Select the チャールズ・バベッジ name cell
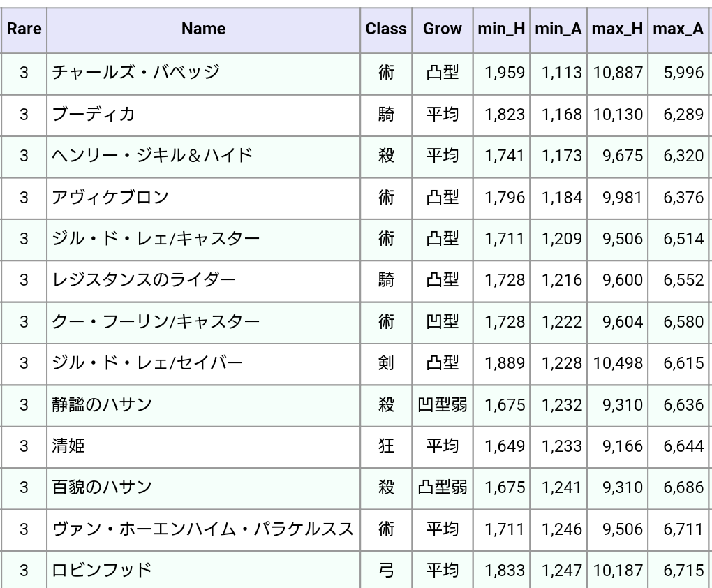The image size is (712, 588). click(x=135, y=73)
